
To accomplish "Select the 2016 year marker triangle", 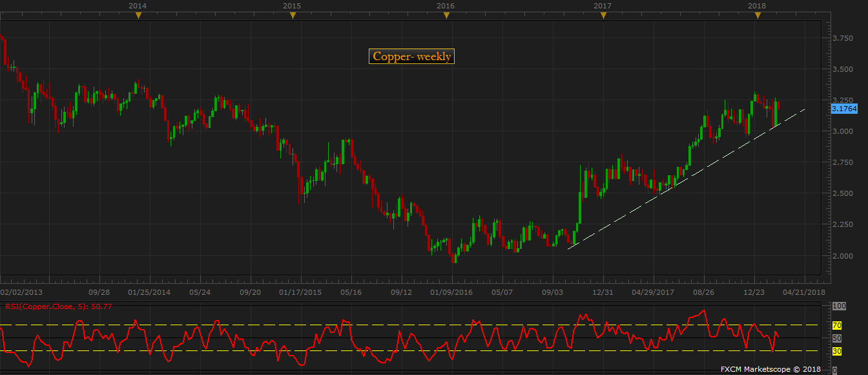I will [446, 16].
